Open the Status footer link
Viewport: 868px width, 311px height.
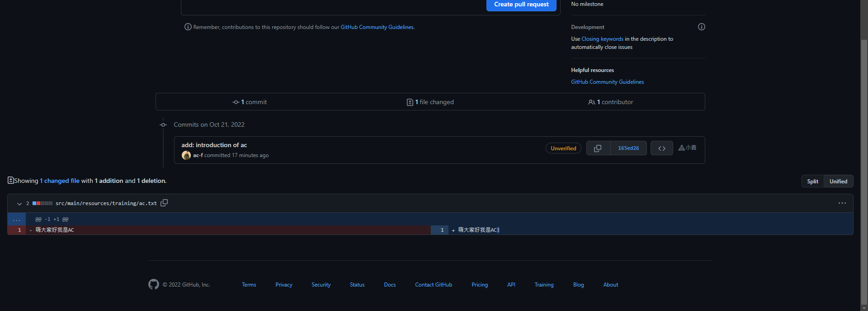pyautogui.click(x=357, y=285)
